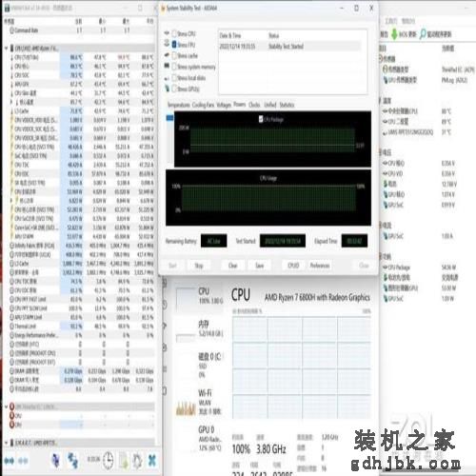Open the Preferences button
Image resolution: width=476 pixels, height=476 pixels.
320,266
